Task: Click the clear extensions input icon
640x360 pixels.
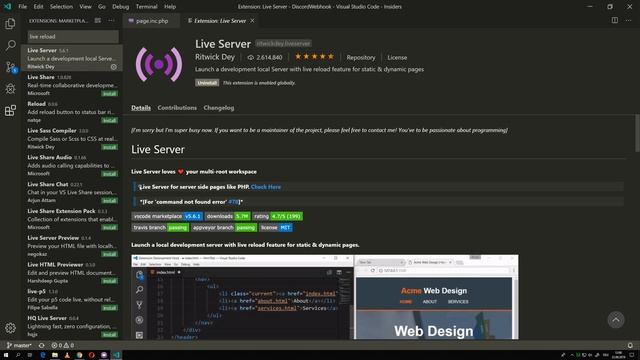Action: (98, 20)
